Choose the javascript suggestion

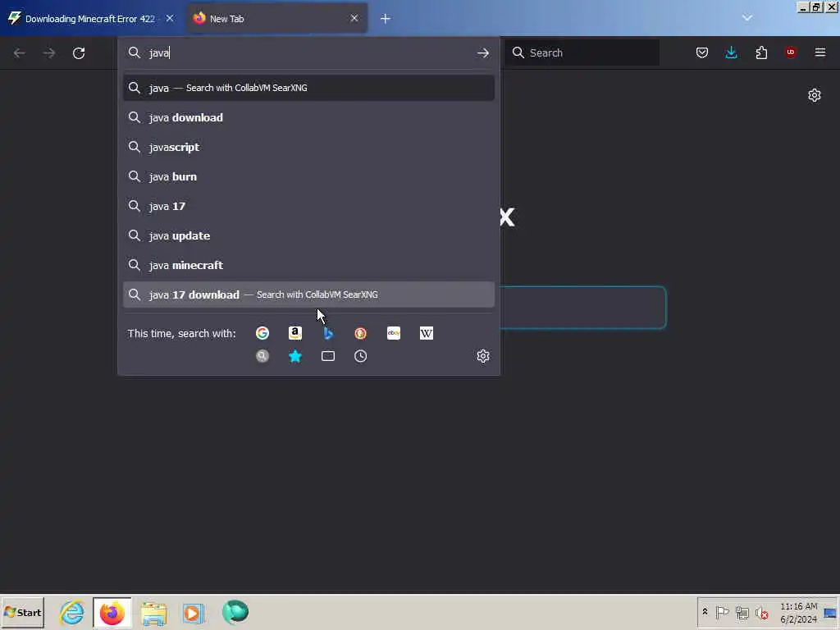click(308, 147)
